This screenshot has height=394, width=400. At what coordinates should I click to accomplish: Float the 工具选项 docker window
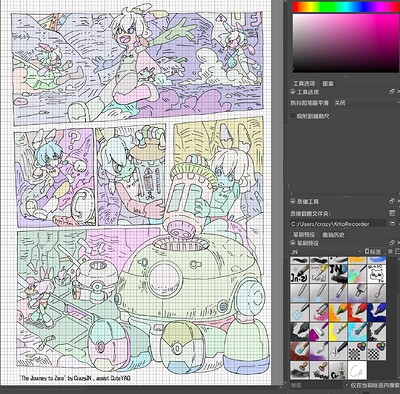392,92
